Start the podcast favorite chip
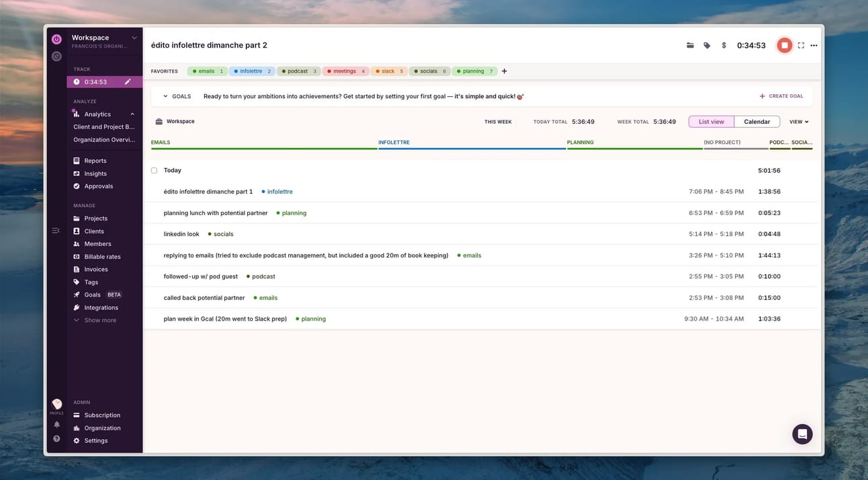 298,71
